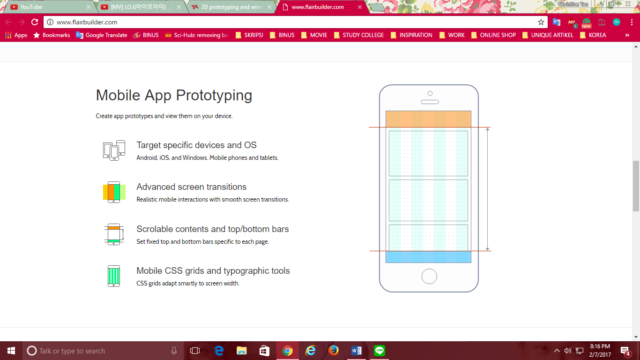Click the scrollbar down arrow

(636, 337)
